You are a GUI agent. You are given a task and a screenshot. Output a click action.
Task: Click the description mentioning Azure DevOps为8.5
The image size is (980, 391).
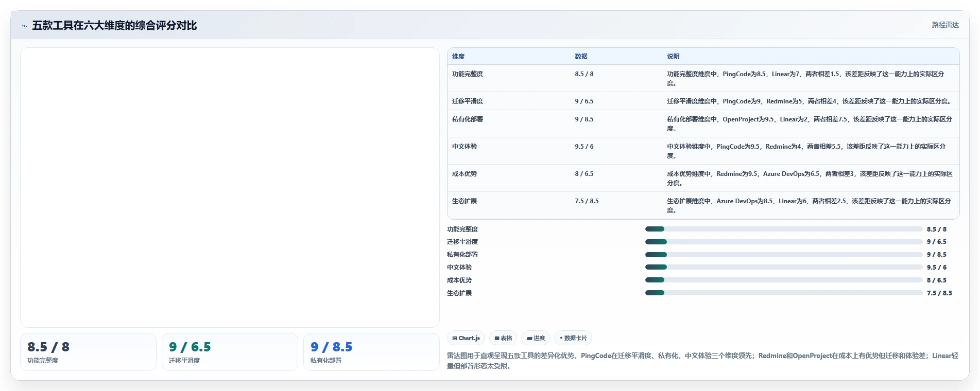809,206
